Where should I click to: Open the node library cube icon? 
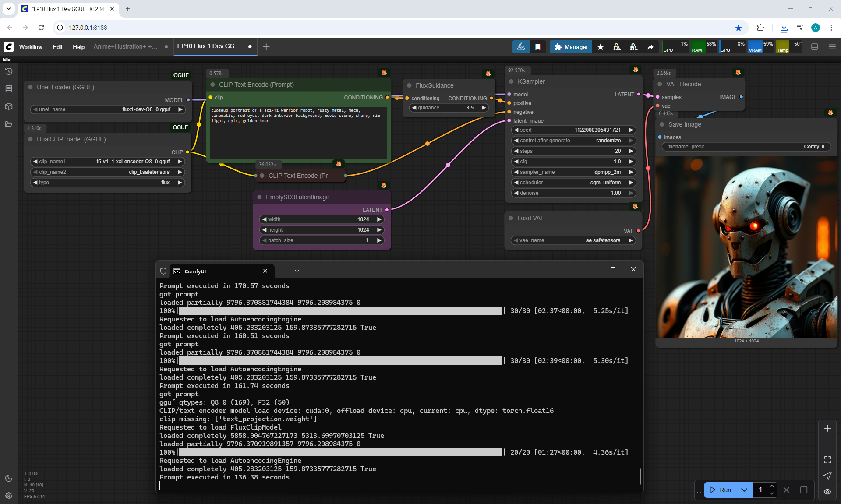tap(9, 106)
